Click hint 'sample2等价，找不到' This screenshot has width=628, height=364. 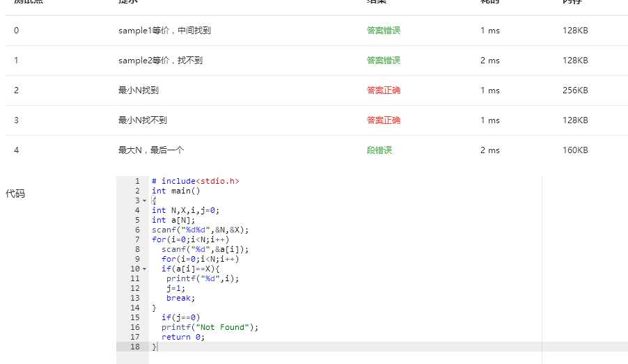[x=160, y=61]
